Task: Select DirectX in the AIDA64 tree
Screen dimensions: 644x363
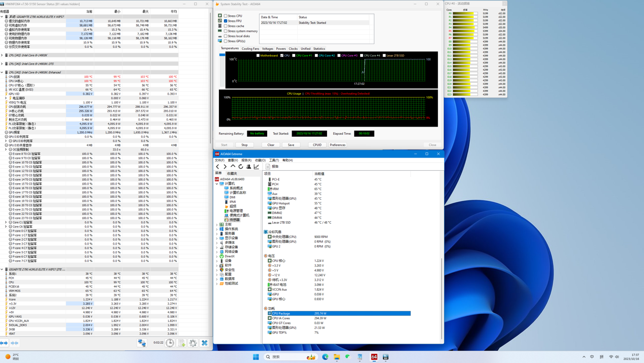Action: coord(230,256)
